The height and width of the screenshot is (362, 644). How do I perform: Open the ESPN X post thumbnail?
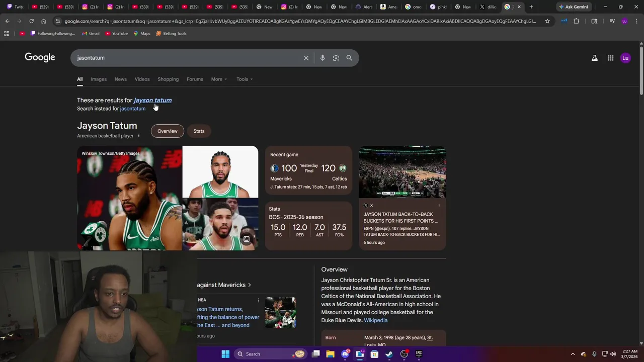click(x=403, y=172)
